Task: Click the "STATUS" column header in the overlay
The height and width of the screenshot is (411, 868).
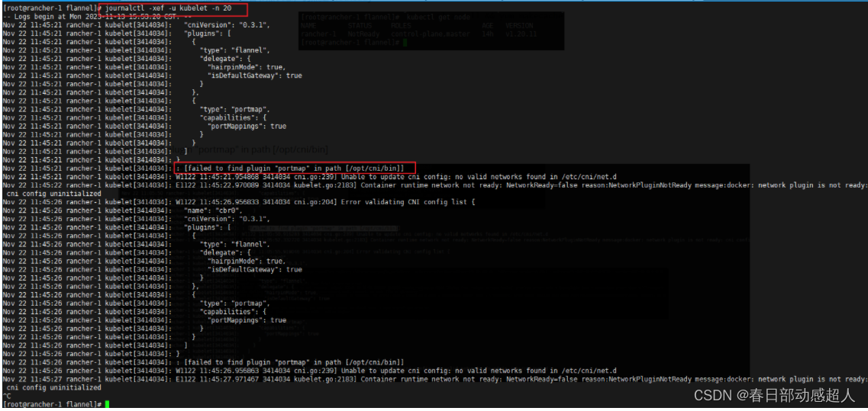Action: [360, 25]
